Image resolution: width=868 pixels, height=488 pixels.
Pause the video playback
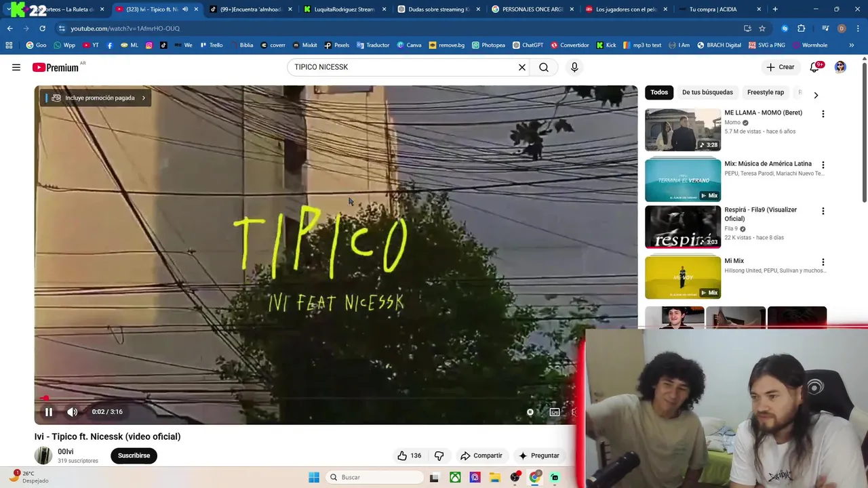[49, 412]
